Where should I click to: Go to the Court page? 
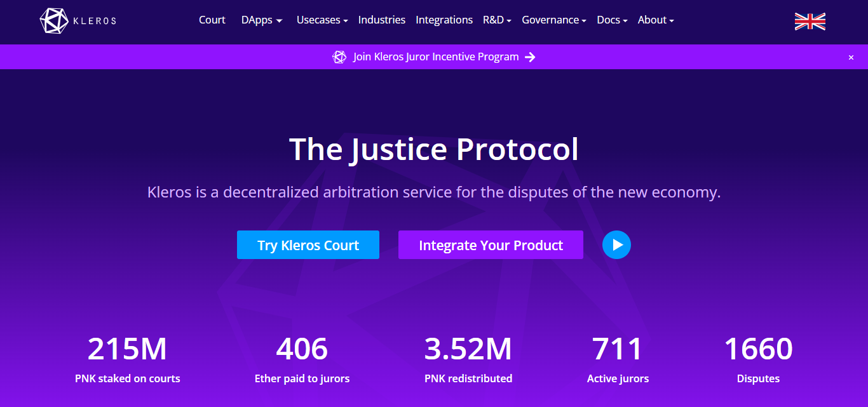coord(212,20)
